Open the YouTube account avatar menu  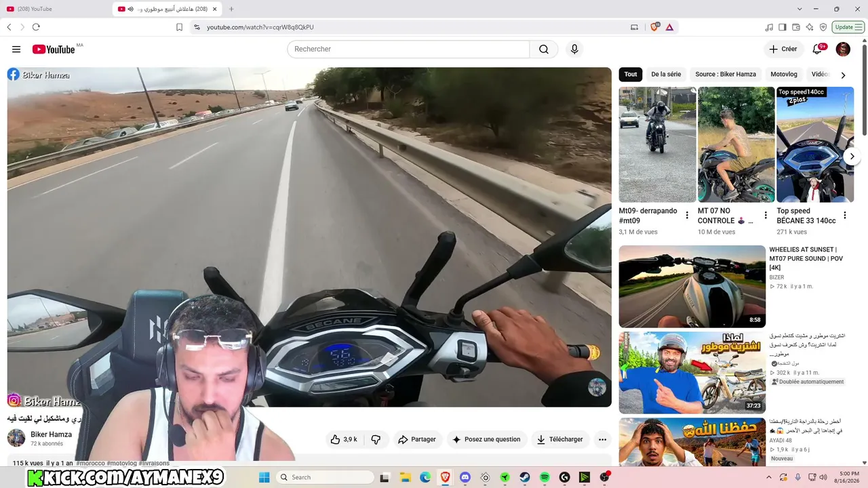pyautogui.click(x=843, y=49)
